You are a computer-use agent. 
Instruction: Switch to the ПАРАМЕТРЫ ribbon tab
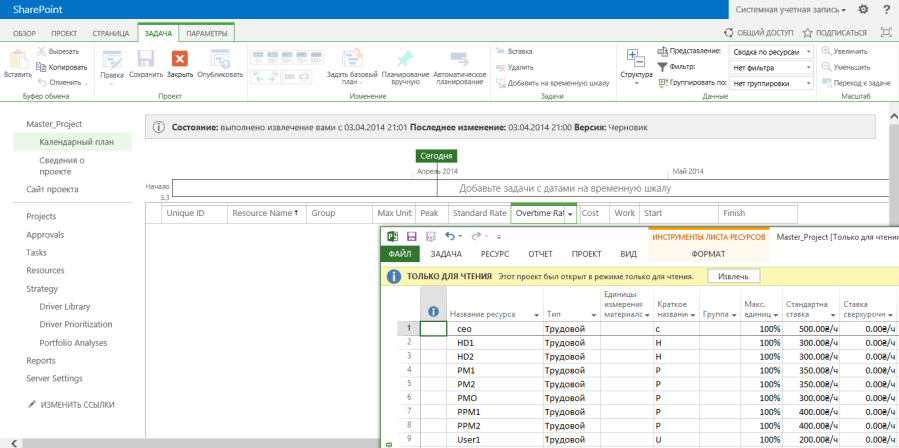207,34
